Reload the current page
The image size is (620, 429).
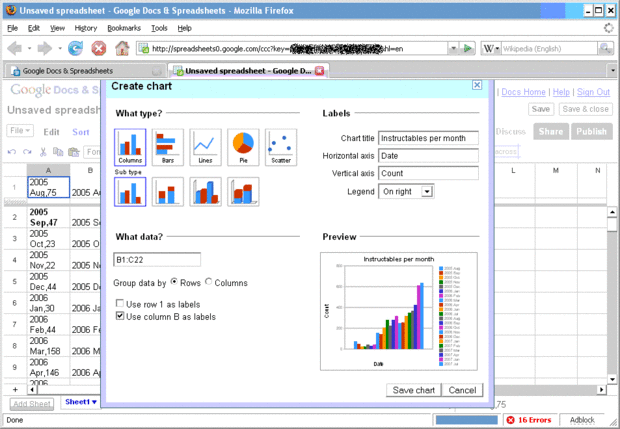click(75, 49)
